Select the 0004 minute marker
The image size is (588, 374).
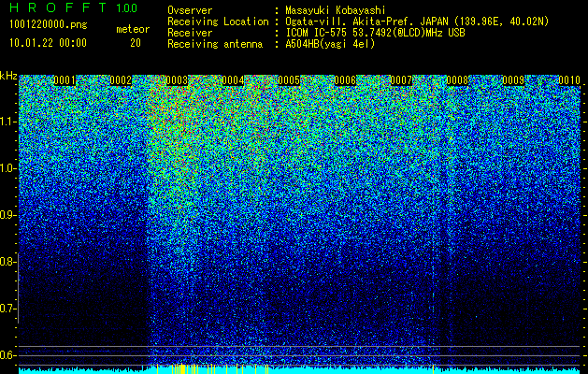pyautogui.click(x=233, y=80)
